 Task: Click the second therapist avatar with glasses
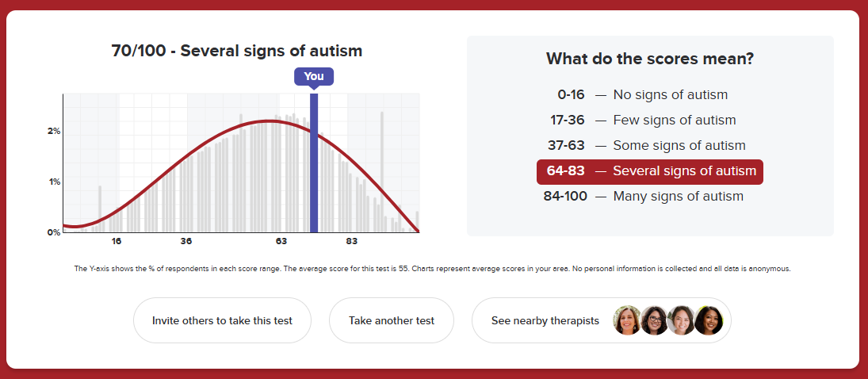655,320
